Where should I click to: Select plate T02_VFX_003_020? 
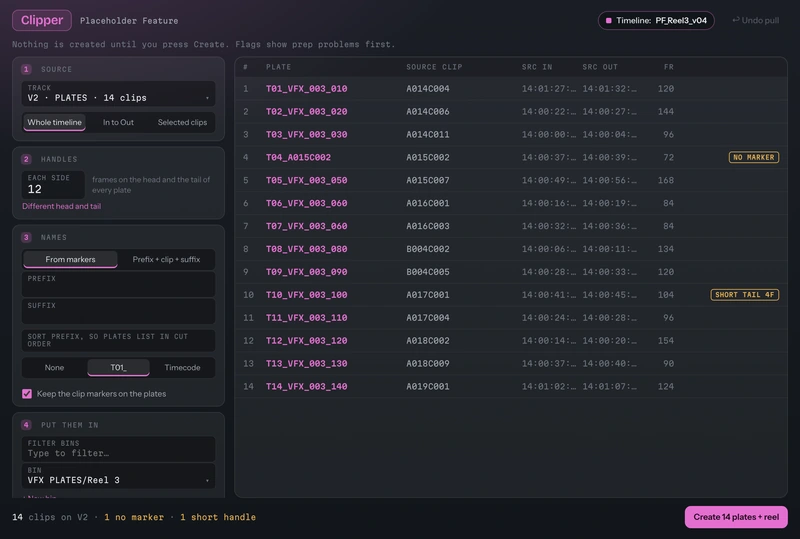306,112
